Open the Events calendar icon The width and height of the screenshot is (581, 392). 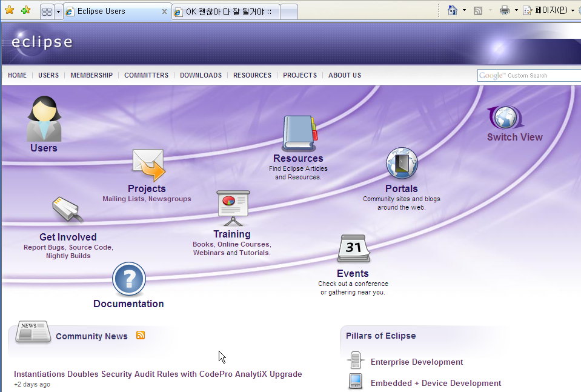tap(353, 248)
